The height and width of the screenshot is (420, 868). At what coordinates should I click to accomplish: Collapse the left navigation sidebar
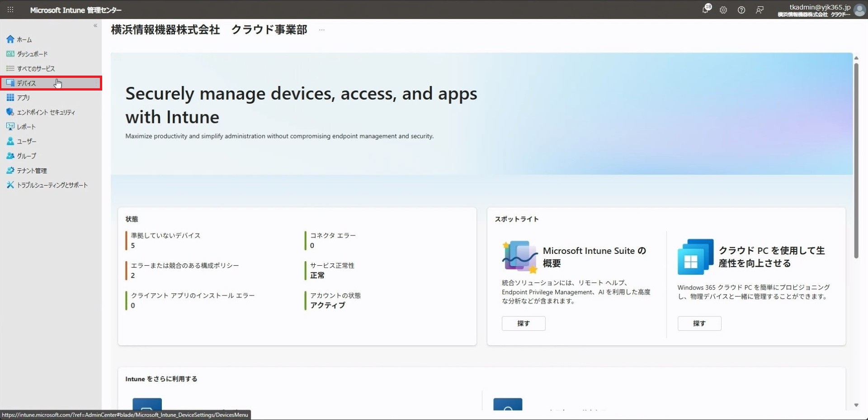[95, 26]
